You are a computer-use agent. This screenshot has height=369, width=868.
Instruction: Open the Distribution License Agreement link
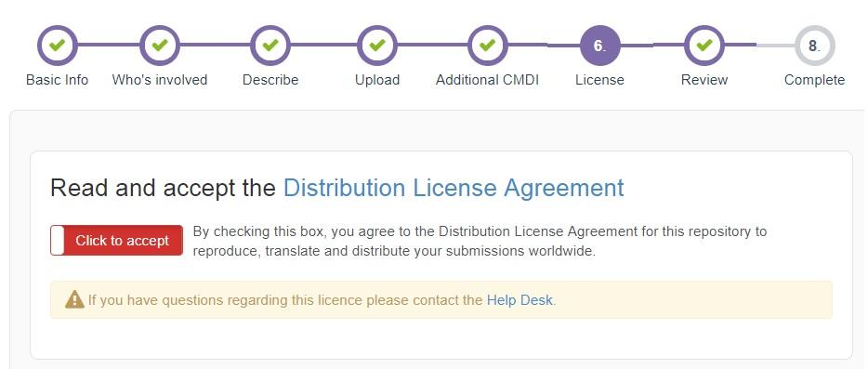tap(454, 188)
